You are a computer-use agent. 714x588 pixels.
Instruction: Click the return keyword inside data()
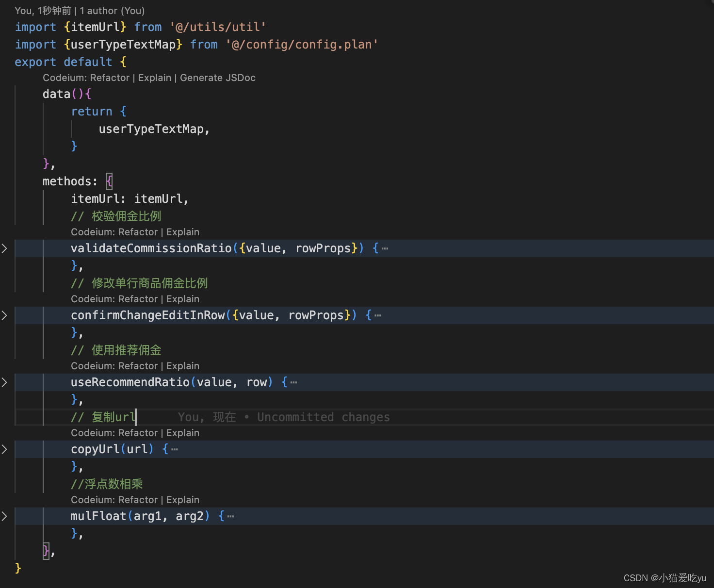pos(92,112)
